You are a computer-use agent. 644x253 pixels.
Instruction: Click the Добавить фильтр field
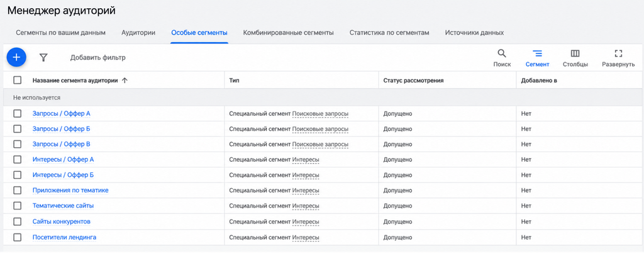(97, 57)
